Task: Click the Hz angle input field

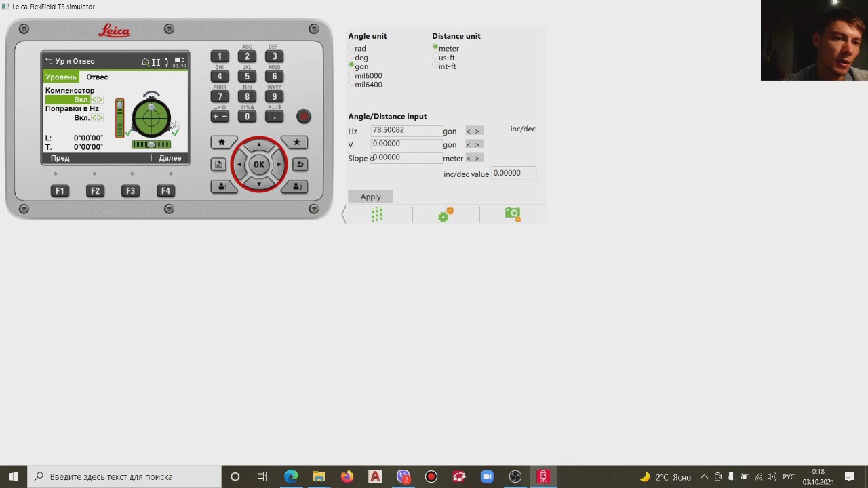Action: pos(407,130)
